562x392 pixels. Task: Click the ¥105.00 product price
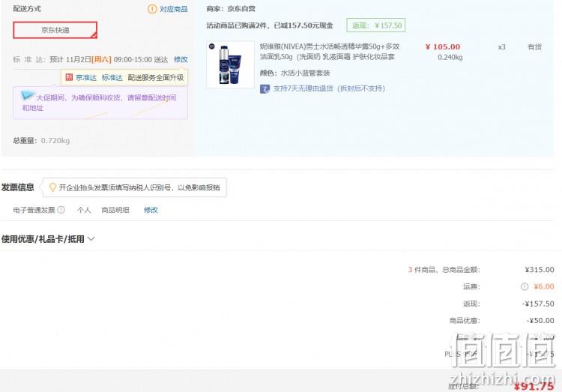coord(443,47)
